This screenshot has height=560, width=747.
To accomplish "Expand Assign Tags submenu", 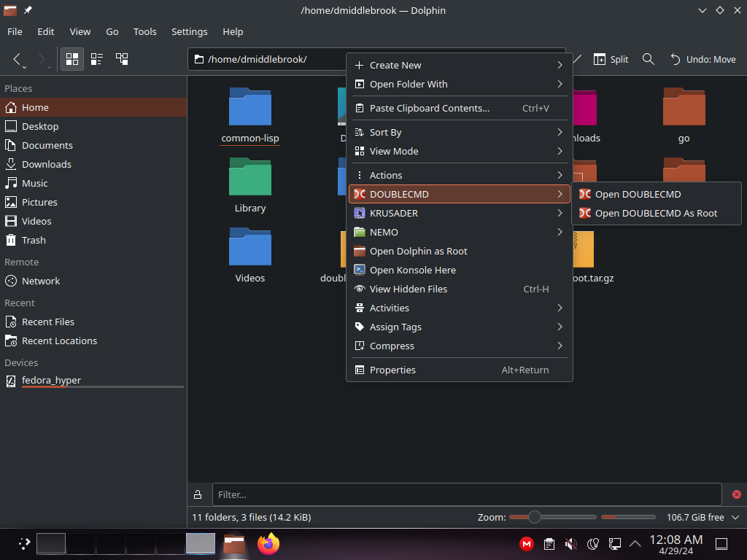I will coord(460,327).
